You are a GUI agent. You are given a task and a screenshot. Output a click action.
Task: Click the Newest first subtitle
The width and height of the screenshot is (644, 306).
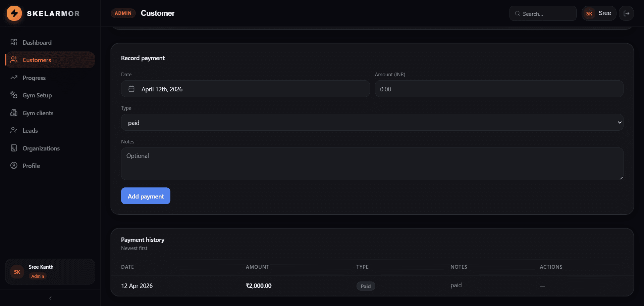coord(134,248)
